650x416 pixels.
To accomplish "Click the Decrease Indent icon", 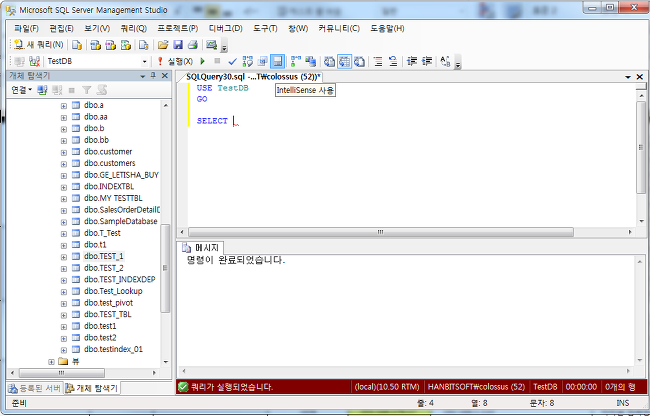I will [x=412, y=61].
